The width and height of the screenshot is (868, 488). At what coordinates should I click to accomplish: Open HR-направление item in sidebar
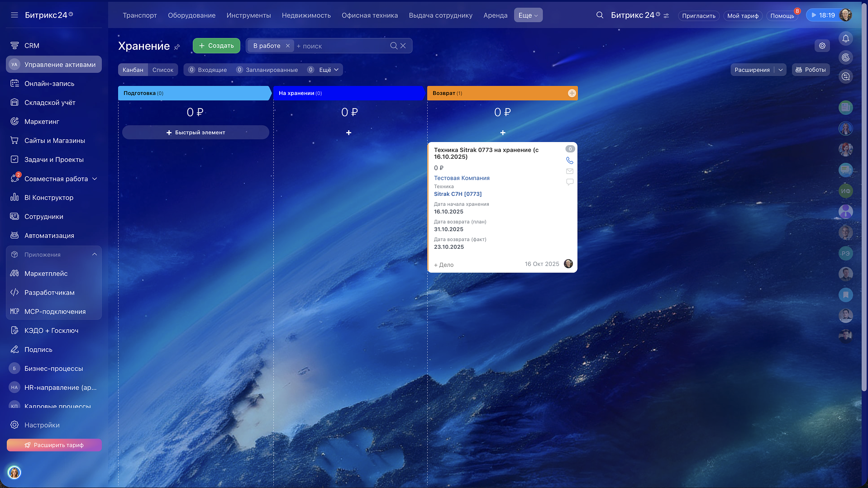54,388
